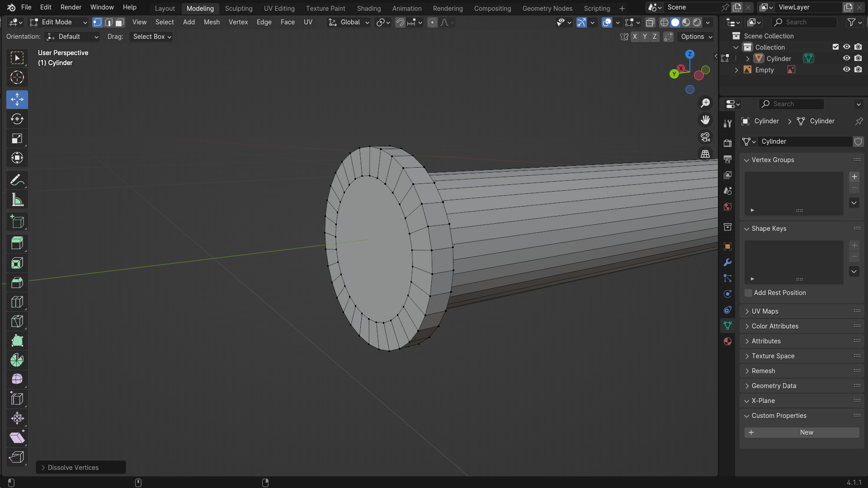Tick the Add Rest Position checkbox
Viewport: 868px width, 488px height.
pyautogui.click(x=749, y=293)
